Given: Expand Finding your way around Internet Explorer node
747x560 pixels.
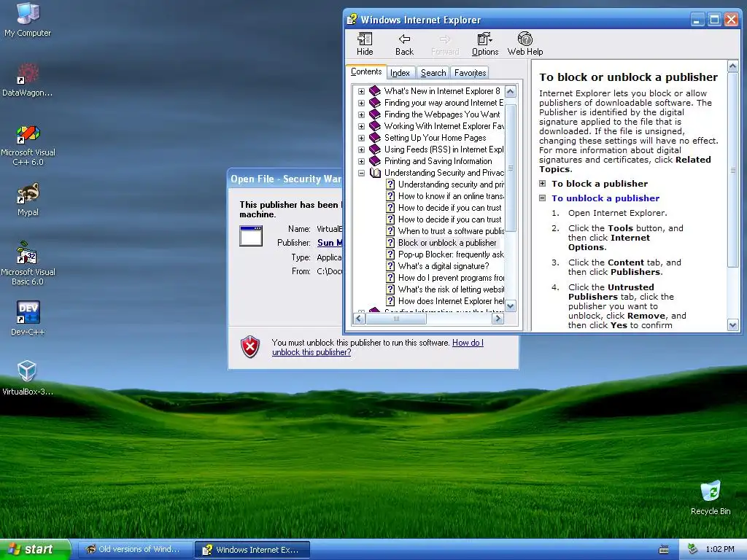Looking at the screenshot, I should [361, 103].
